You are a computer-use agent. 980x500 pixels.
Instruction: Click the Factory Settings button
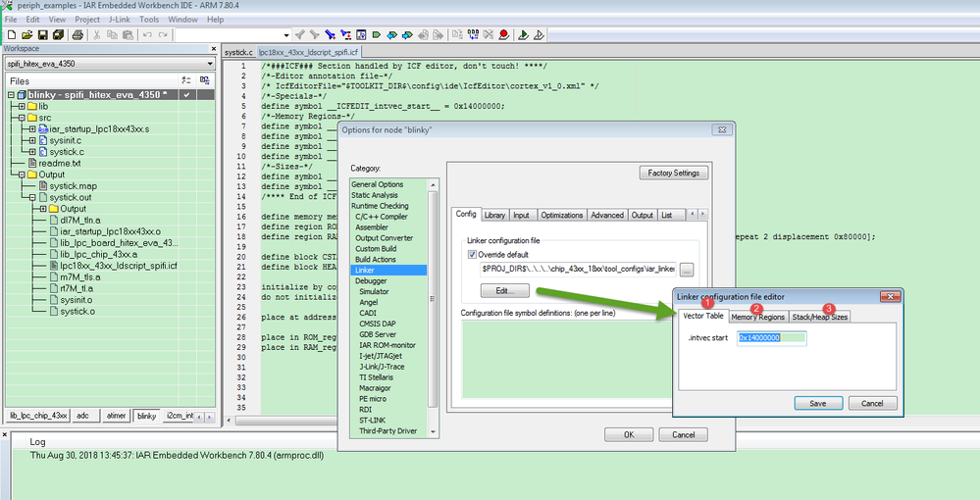pyautogui.click(x=674, y=173)
